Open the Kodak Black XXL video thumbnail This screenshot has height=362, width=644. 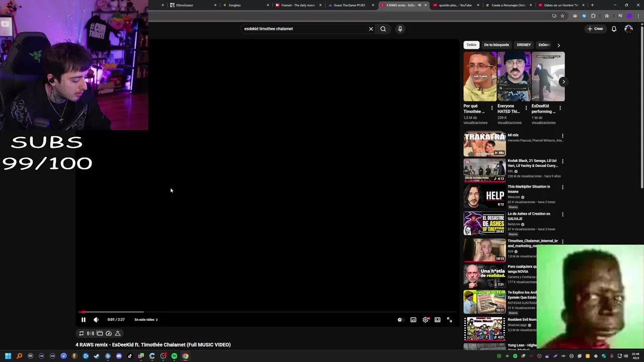485,170
